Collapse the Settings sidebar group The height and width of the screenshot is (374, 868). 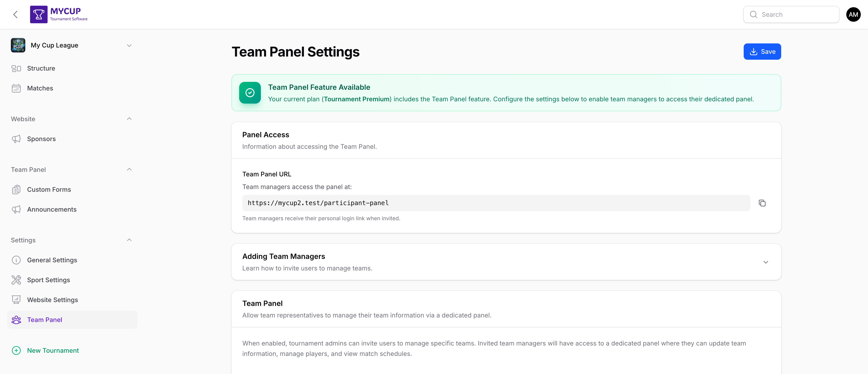[x=129, y=239]
